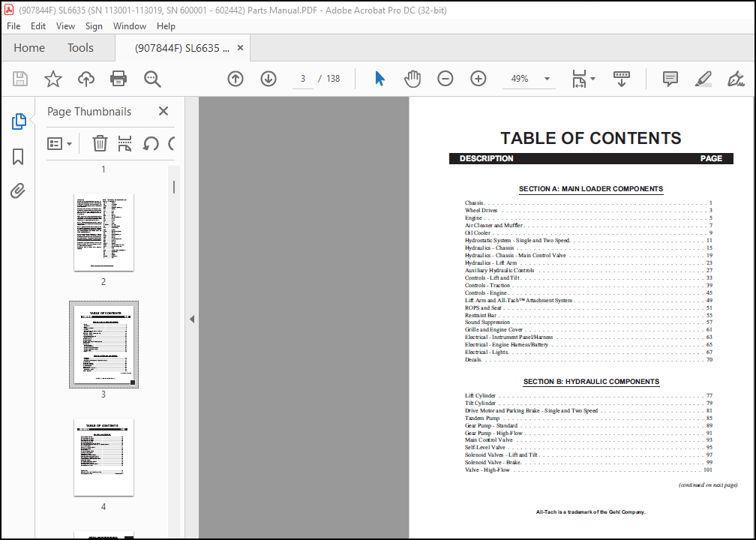Click 'Section B: Hydraulic Components' heading
Image resolution: width=756 pixels, height=540 pixels.
[591, 382]
